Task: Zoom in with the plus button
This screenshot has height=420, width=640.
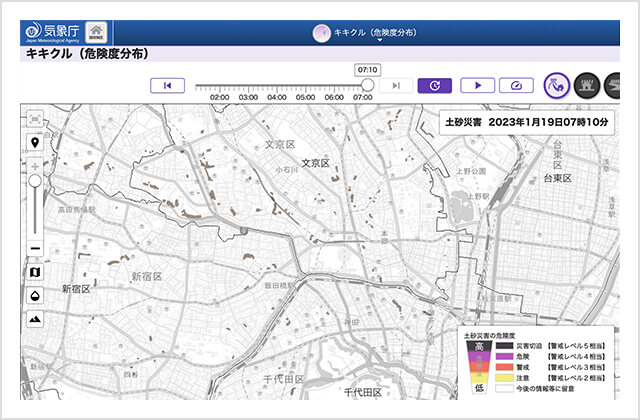Action: 35,167
